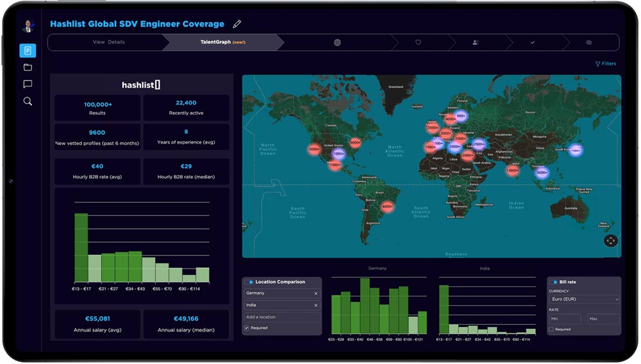
Task: Edit the title with the pencil icon
Action: click(237, 24)
